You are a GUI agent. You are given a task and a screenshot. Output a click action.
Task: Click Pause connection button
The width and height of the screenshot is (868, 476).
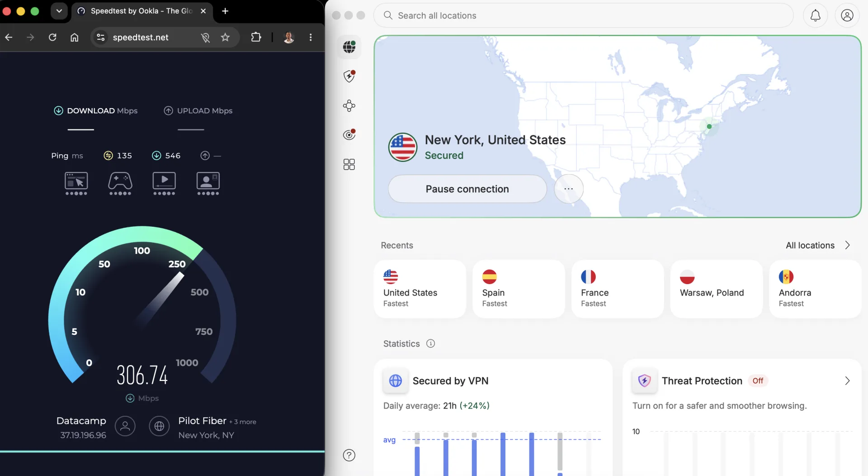(467, 189)
